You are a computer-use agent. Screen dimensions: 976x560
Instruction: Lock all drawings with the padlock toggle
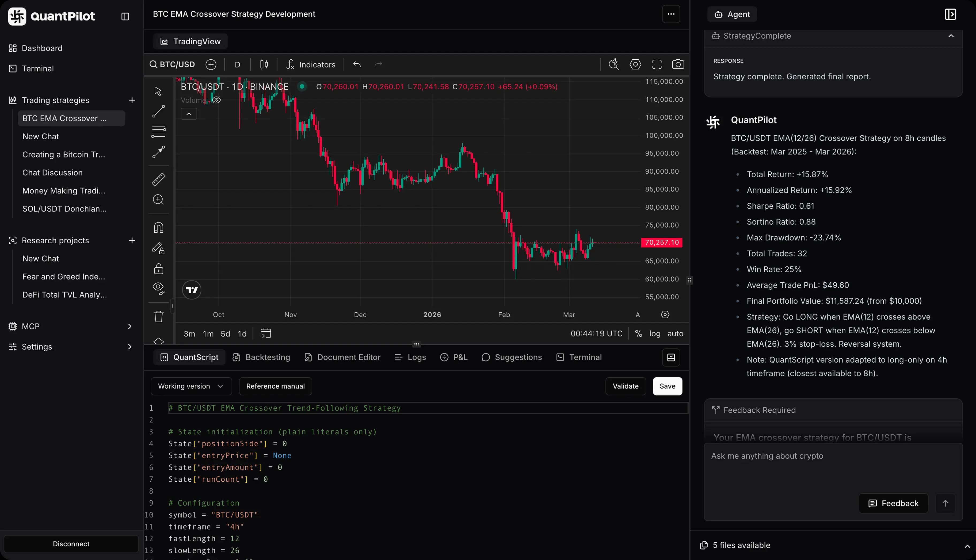pyautogui.click(x=158, y=269)
